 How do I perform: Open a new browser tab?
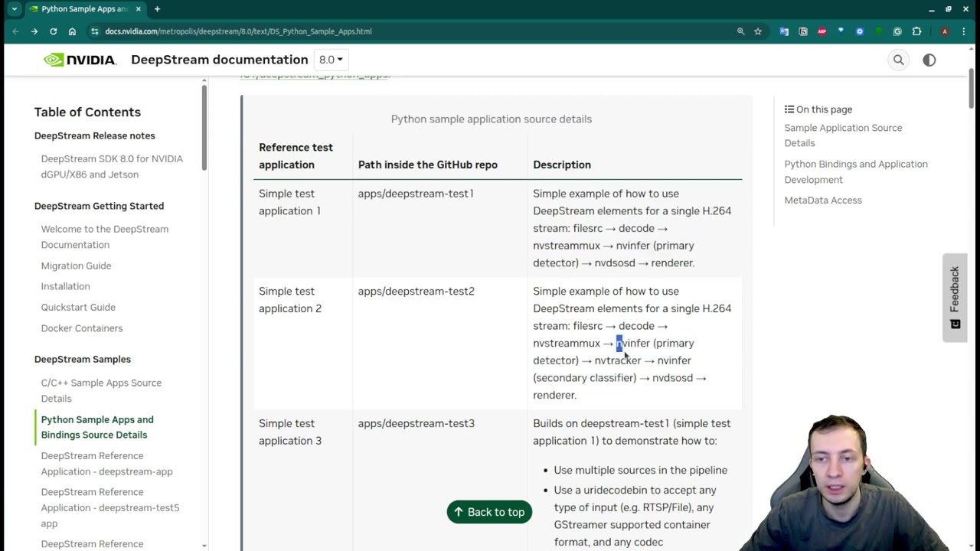pyautogui.click(x=157, y=9)
